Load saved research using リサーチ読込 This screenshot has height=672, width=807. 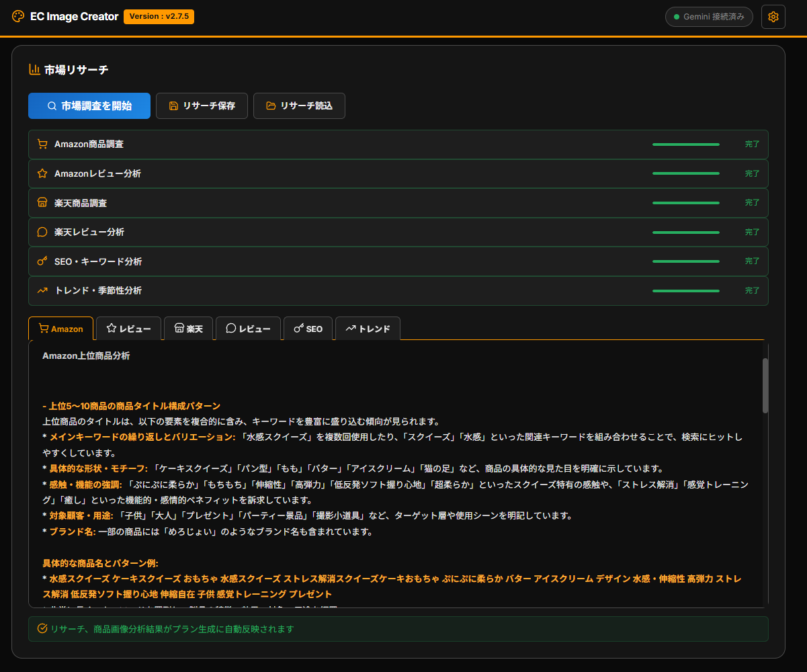[299, 106]
